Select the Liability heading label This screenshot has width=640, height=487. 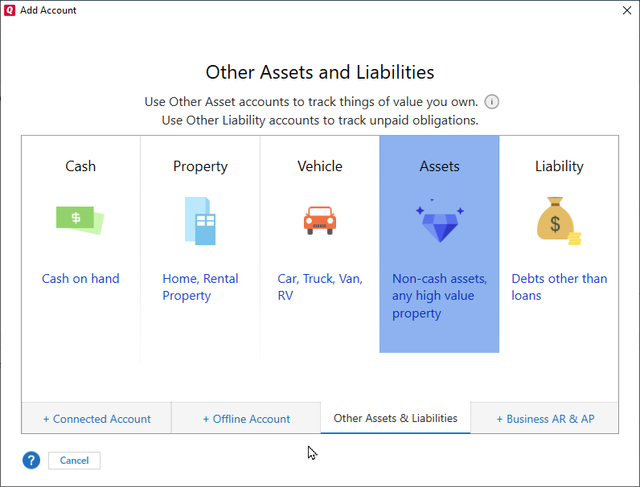click(559, 166)
